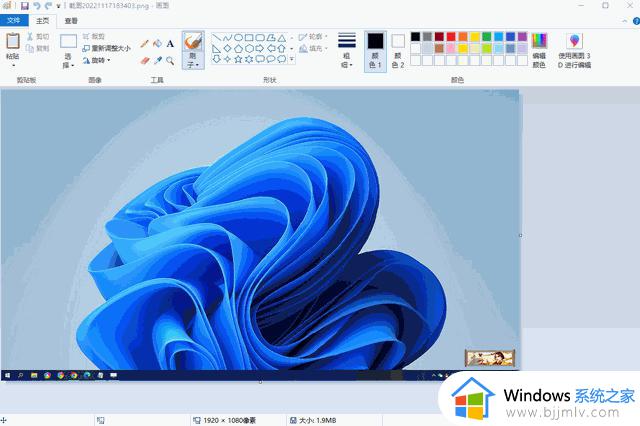The height and width of the screenshot is (426, 640).
Task: Click the Redo arrow in the title bar
Action: click(x=49, y=6)
